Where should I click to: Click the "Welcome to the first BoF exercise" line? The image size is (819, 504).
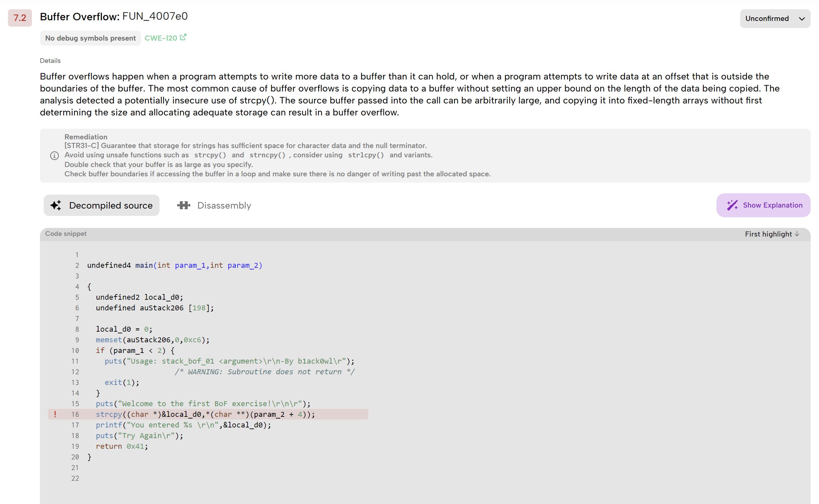point(203,404)
